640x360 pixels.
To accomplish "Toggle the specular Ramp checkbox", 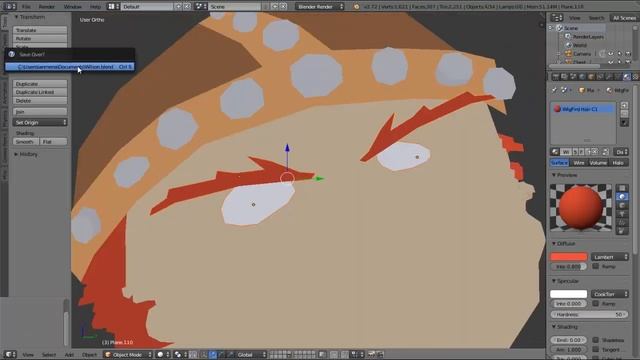I will click(596, 303).
